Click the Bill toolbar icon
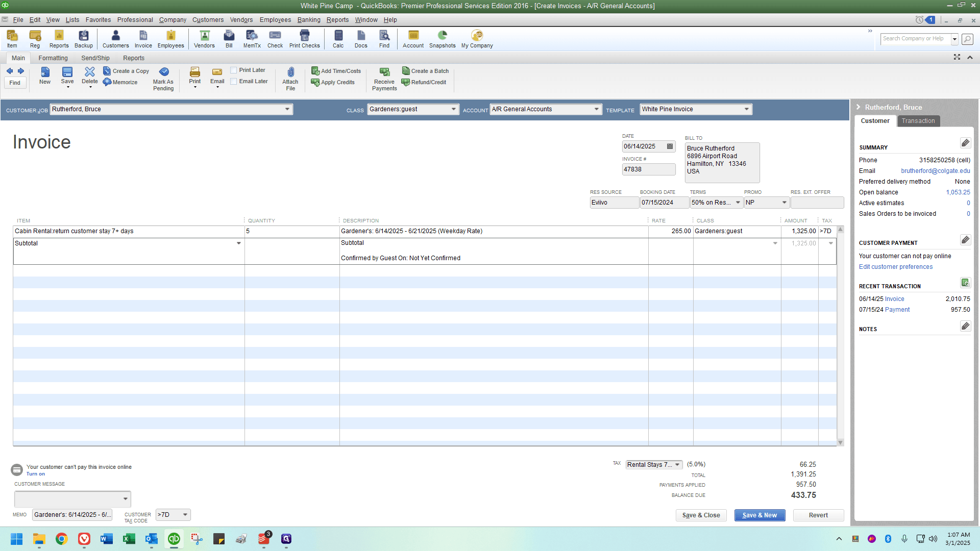 pos(229,39)
